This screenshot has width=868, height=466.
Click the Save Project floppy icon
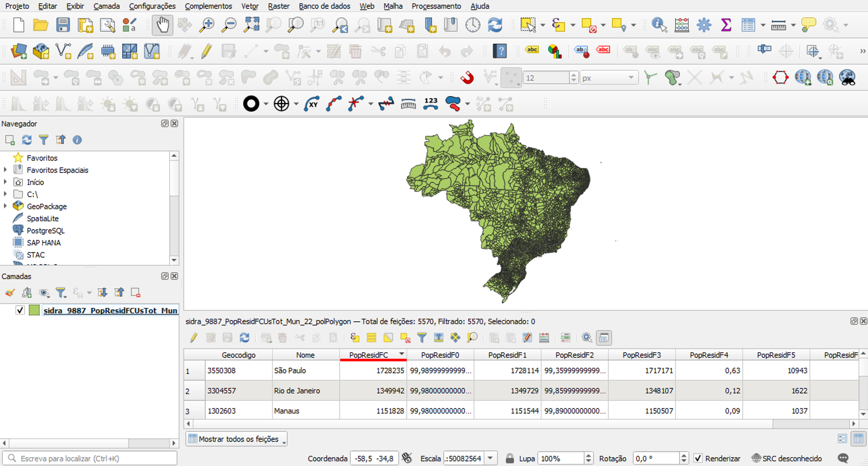point(63,25)
